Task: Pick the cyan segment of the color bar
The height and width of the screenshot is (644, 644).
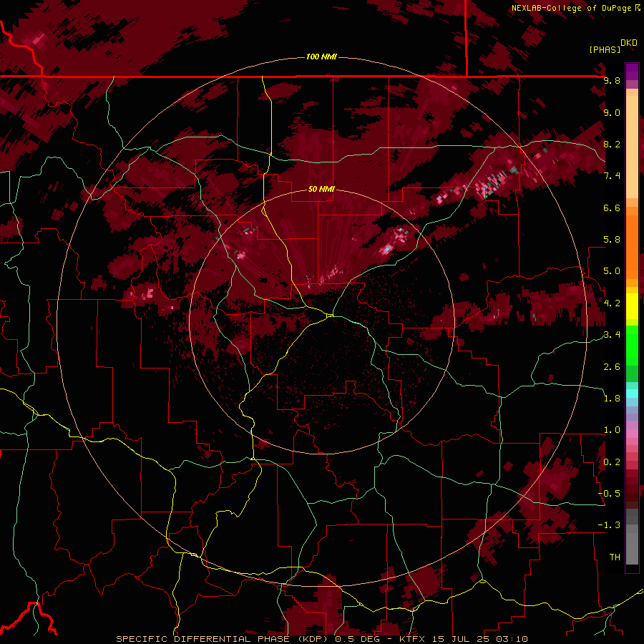Action: coord(632,394)
